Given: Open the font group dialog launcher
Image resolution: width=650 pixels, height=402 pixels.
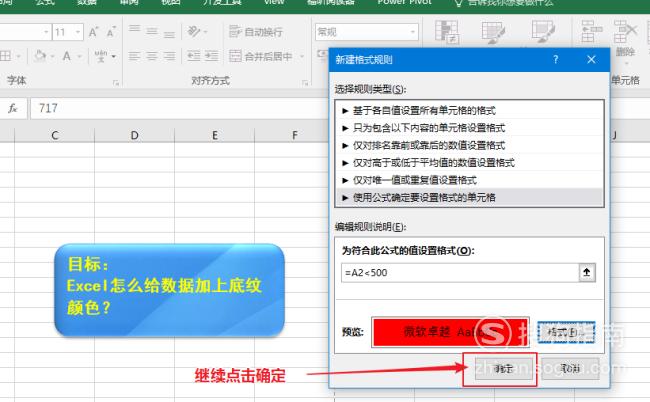Looking at the screenshot, I should click(116, 83).
